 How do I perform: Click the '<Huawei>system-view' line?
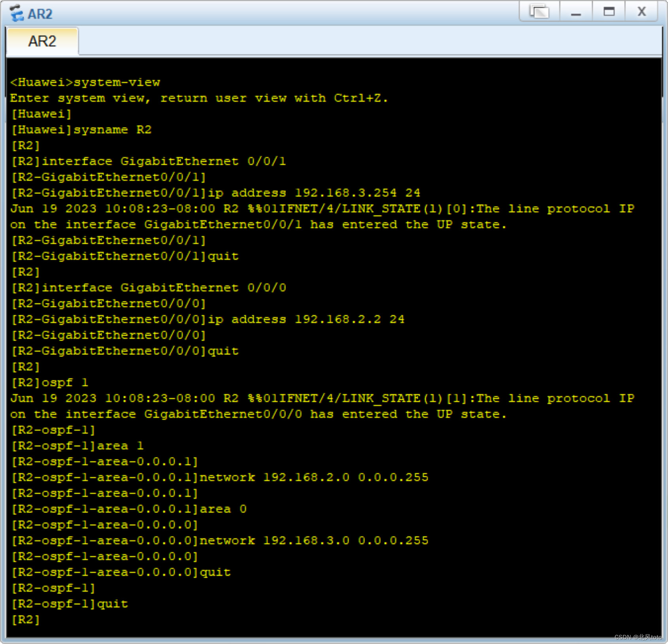click(x=85, y=82)
